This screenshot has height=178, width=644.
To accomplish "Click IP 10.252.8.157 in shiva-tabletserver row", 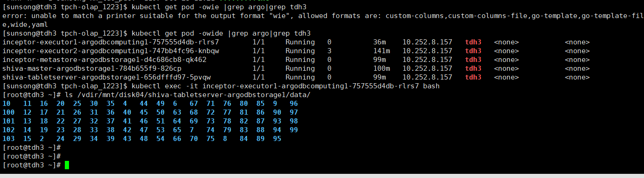I will [427, 77].
